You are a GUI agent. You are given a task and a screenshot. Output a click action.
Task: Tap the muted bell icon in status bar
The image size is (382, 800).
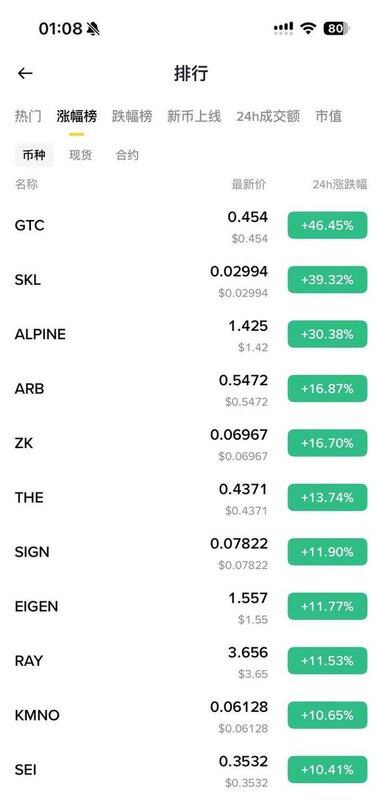point(93,29)
